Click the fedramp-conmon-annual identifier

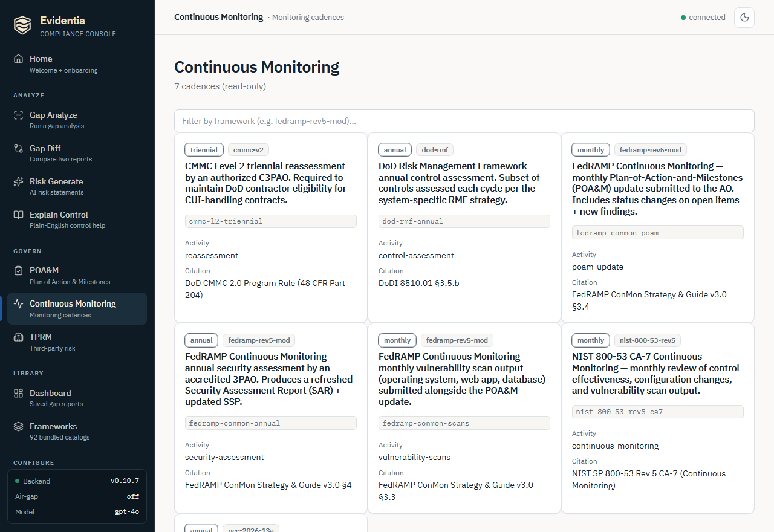click(271, 423)
